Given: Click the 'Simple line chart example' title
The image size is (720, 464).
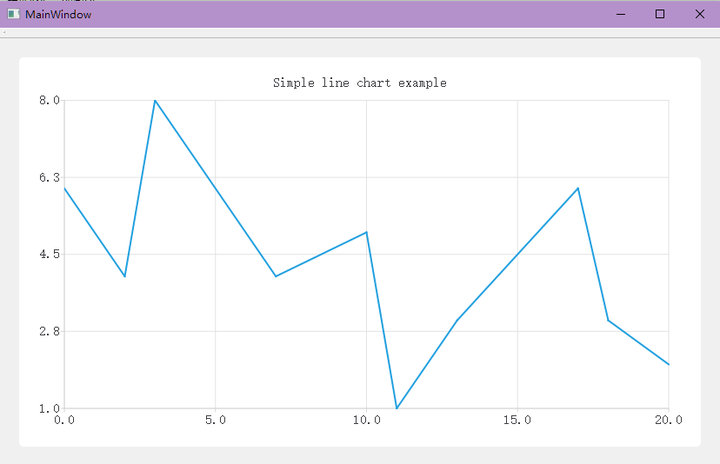Looking at the screenshot, I should [x=360, y=83].
